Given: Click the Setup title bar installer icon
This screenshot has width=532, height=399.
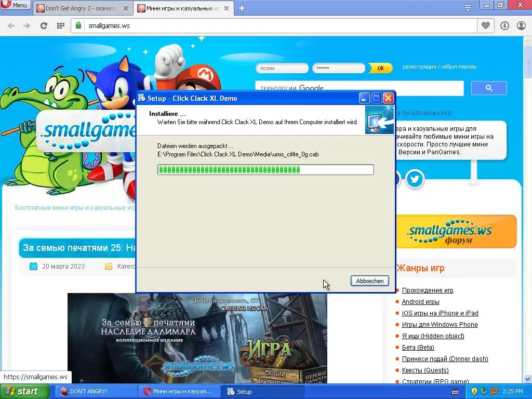Looking at the screenshot, I should pos(142,98).
